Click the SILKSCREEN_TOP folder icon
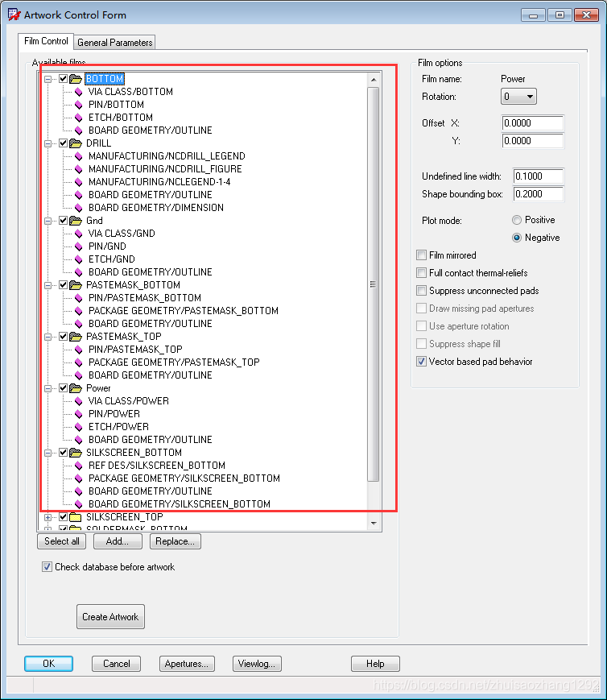Viewport: 607px width, 700px height. point(76,517)
